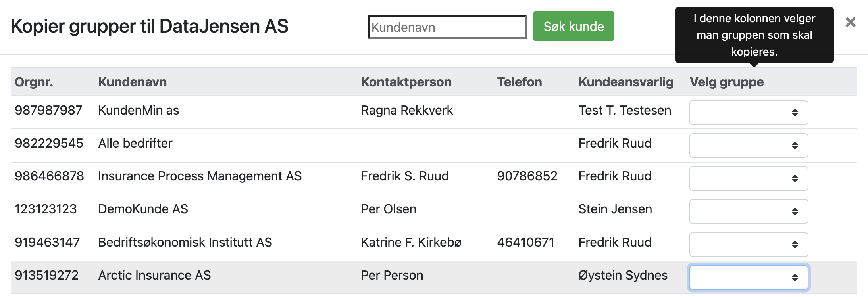Viewport: 868px width, 297px height.
Task: Select the Arctic Insurance AS customer name
Action: (x=154, y=275)
